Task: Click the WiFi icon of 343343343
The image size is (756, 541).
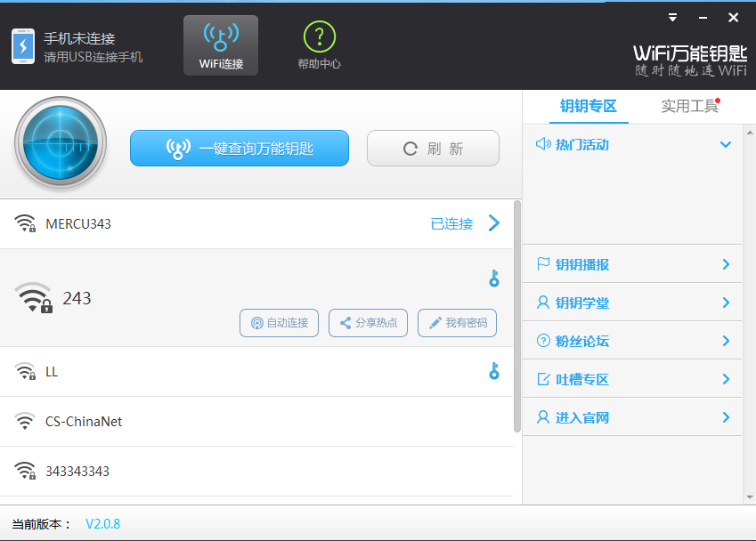Action: click(x=25, y=471)
